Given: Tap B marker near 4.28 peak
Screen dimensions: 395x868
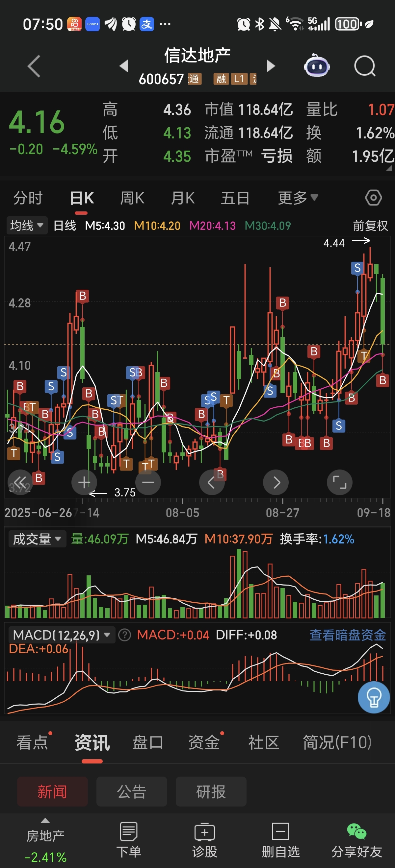Looking at the screenshot, I should coord(83,296).
